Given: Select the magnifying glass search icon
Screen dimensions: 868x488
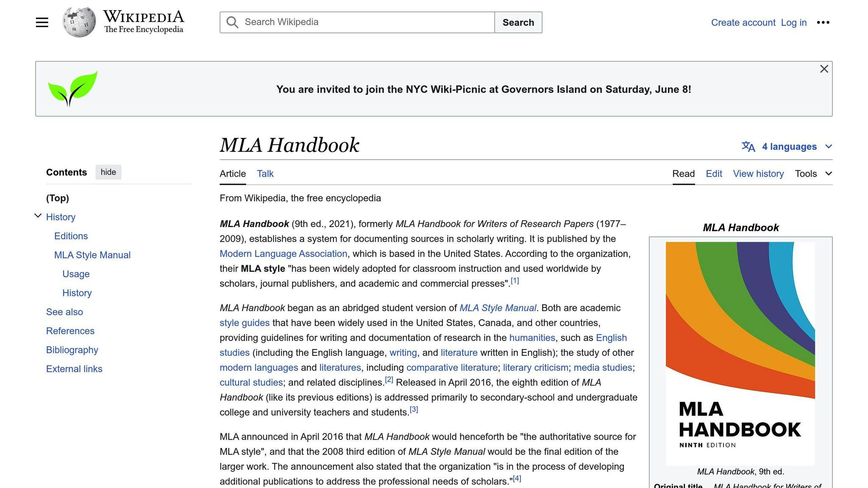Looking at the screenshot, I should point(232,22).
